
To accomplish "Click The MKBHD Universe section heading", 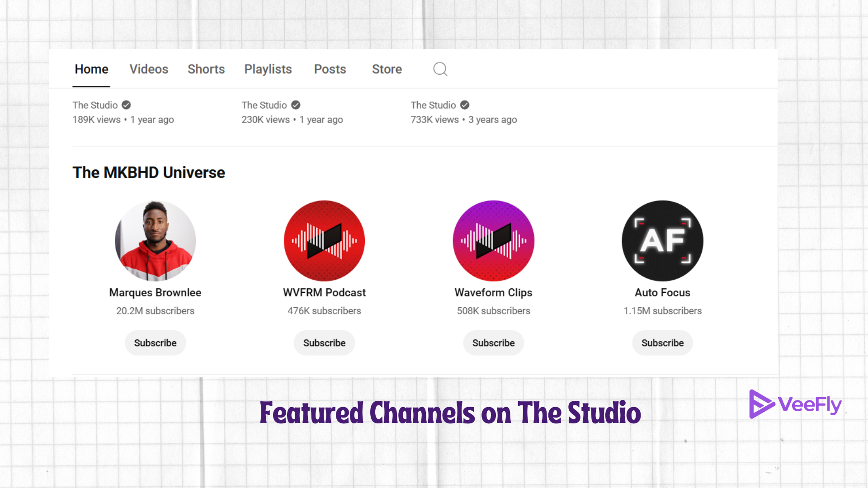I will [x=149, y=173].
